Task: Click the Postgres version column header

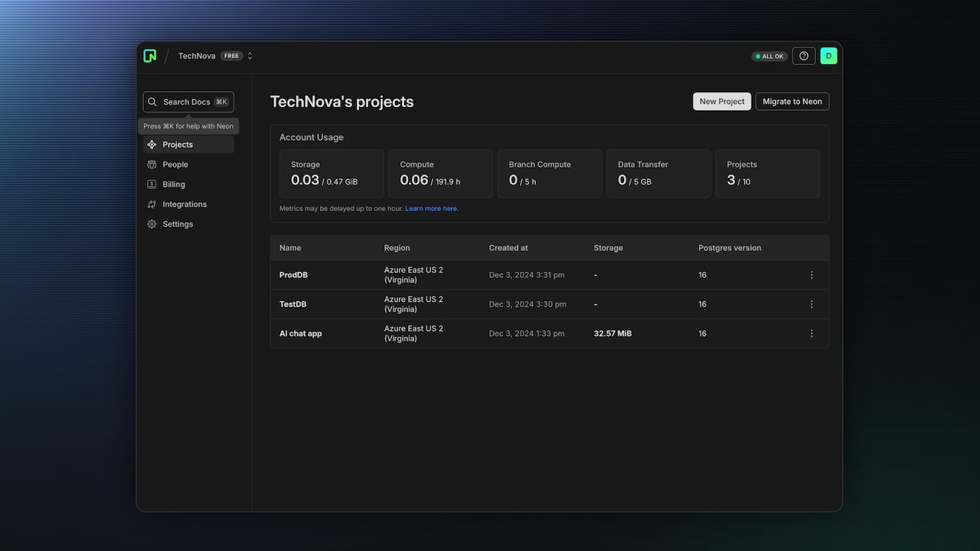Action: click(730, 248)
